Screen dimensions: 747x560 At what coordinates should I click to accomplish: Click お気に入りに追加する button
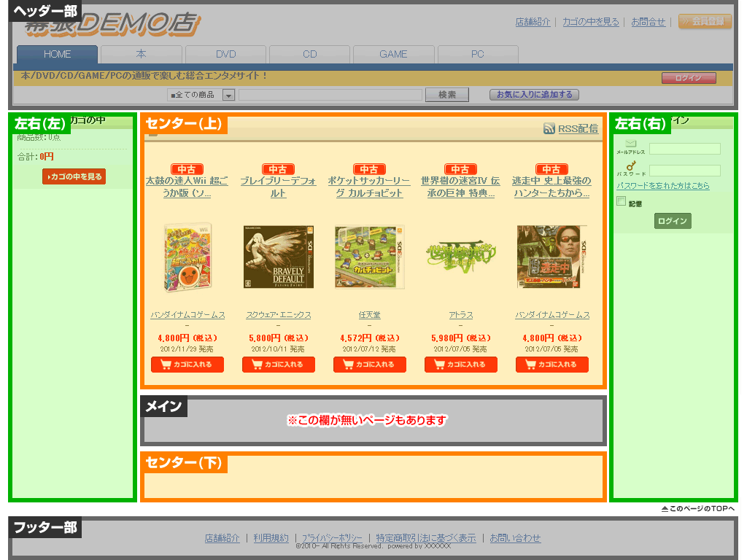click(534, 95)
